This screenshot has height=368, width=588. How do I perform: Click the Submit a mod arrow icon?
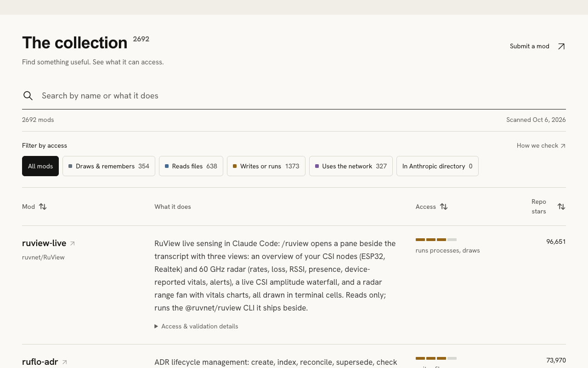[x=561, y=46]
